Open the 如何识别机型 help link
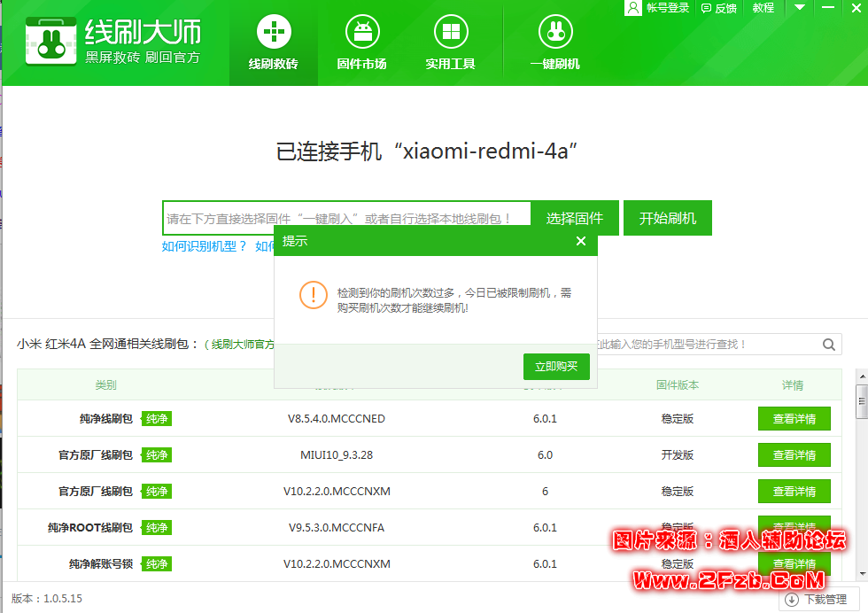The height and width of the screenshot is (613, 868). [205, 246]
